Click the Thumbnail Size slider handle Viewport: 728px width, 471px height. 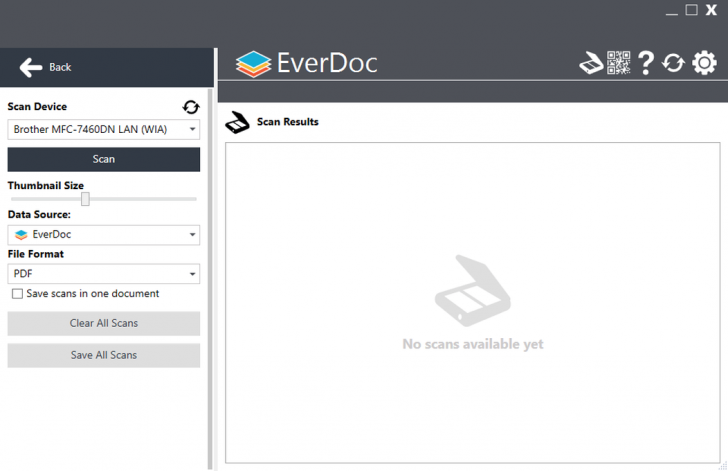pos(85,199)
